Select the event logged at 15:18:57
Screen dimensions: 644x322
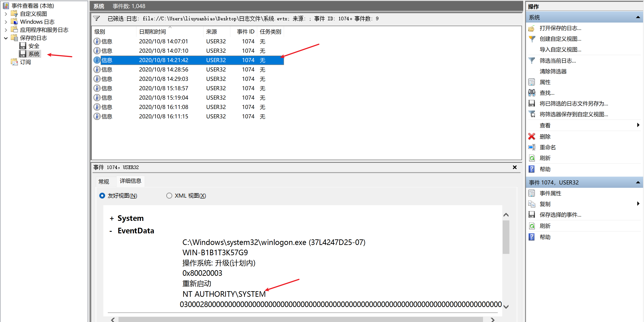(x=163, y=88)
